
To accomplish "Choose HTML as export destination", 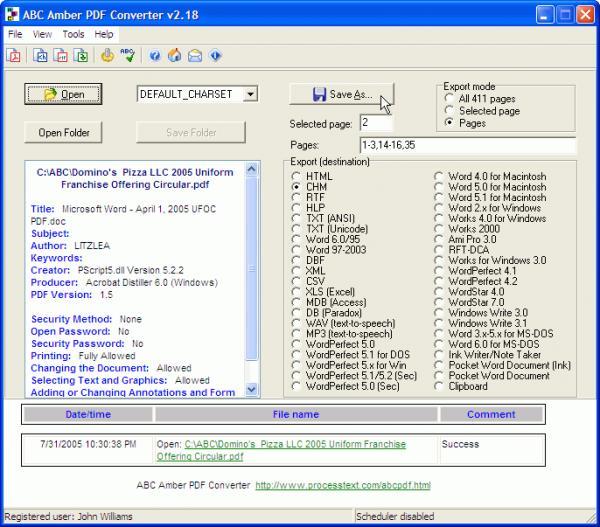I will (x=312, y=176).
